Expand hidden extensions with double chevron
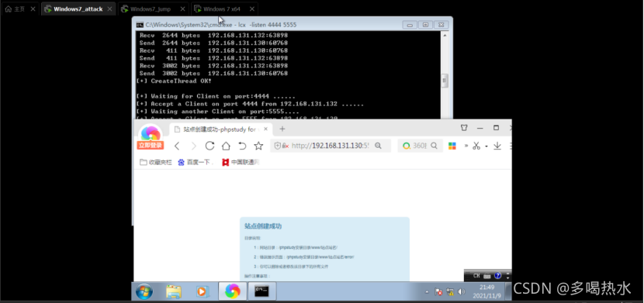Image resolution: width=644 pixels, height=303 pixels. tap(466, 146)
